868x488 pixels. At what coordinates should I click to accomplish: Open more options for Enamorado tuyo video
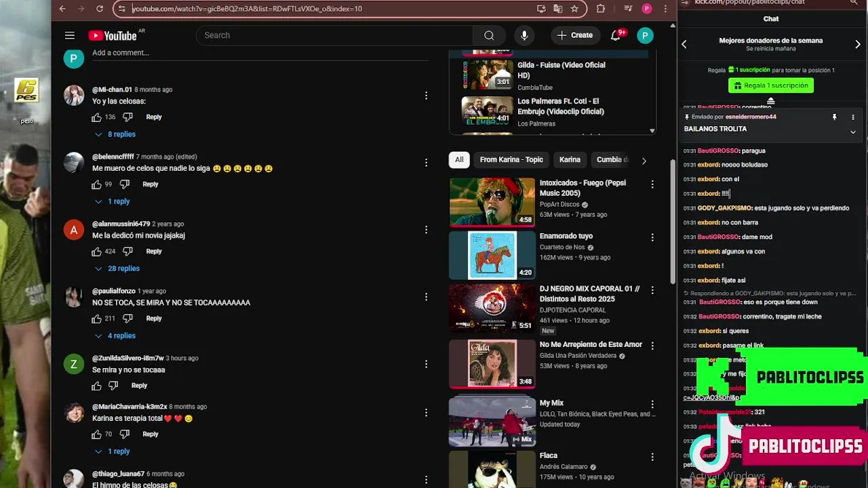tap(652, 237)
